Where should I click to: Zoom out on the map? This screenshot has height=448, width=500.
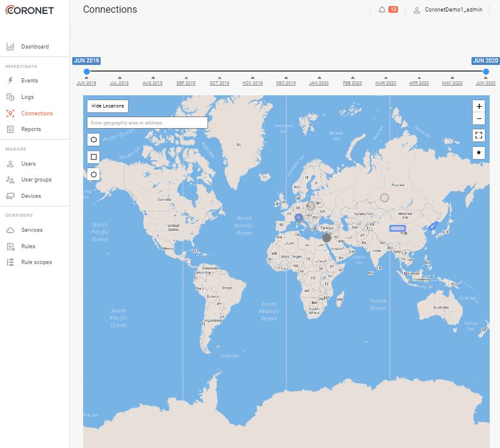pos(479,118)
